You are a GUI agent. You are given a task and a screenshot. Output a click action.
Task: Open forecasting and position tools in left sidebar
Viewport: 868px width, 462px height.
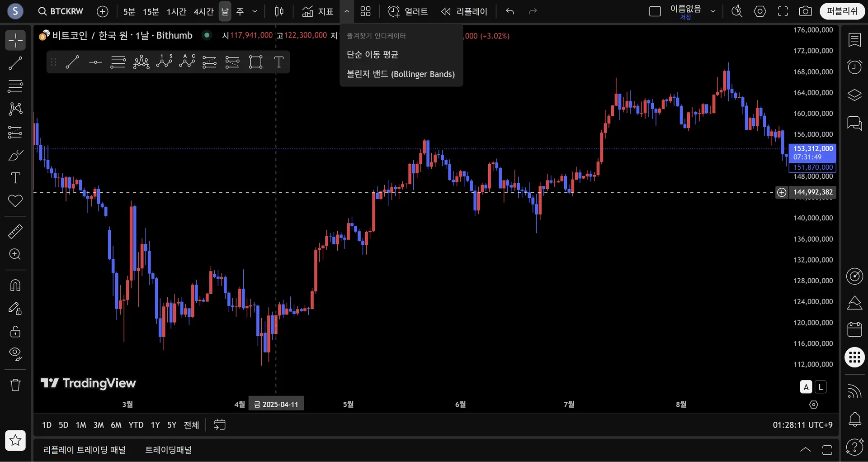(15, 132)
